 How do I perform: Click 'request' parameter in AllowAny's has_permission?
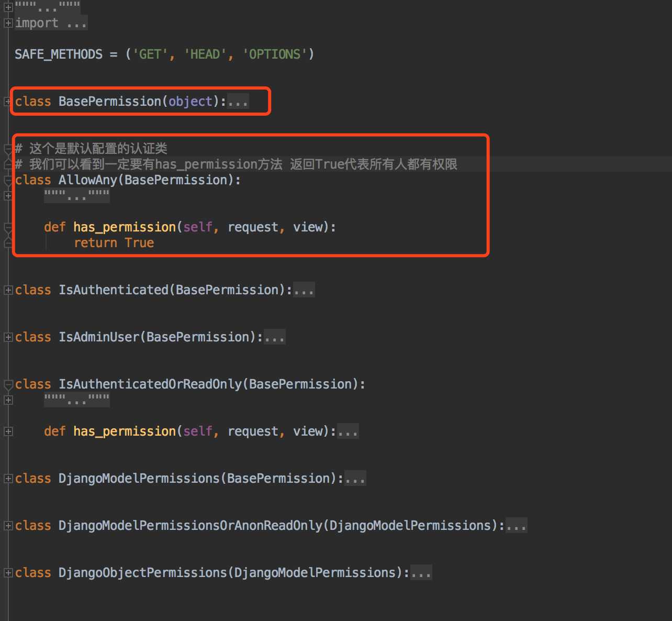tap(253, 227)
